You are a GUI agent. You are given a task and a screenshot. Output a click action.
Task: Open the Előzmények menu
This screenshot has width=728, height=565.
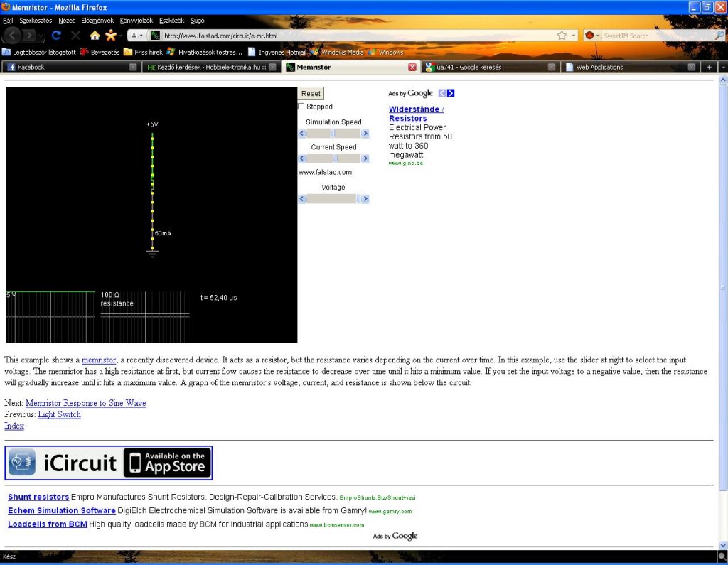tap(97, 21)
